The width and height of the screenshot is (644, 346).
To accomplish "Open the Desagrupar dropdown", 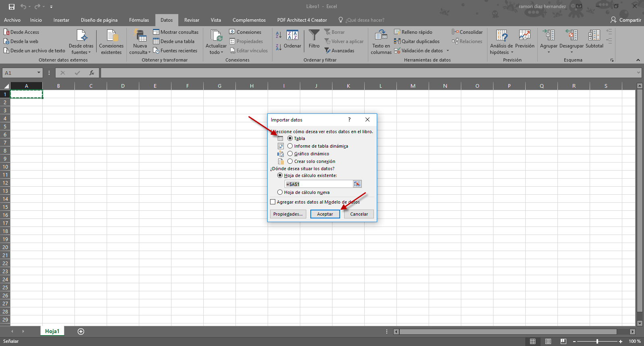I will pyautogui.click(x=572, y=52).
